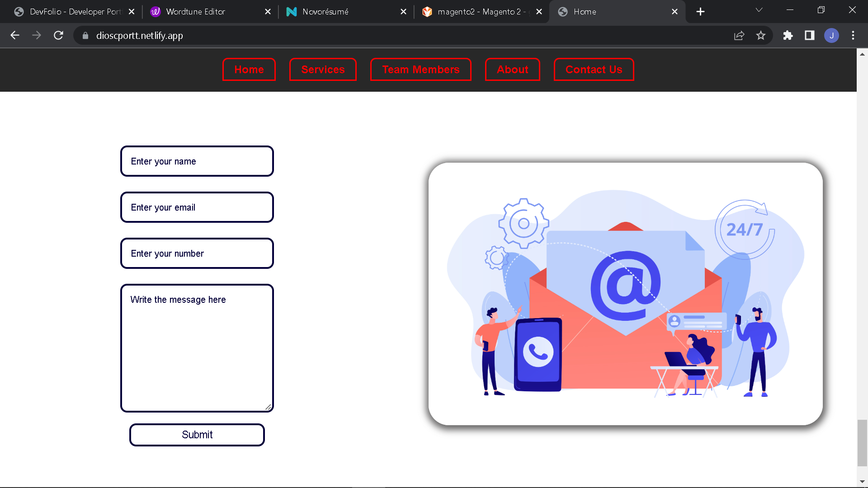Screen dimensions: 868x488
Task: Toggle the browser side panel icon
Action: pos(810,35)
